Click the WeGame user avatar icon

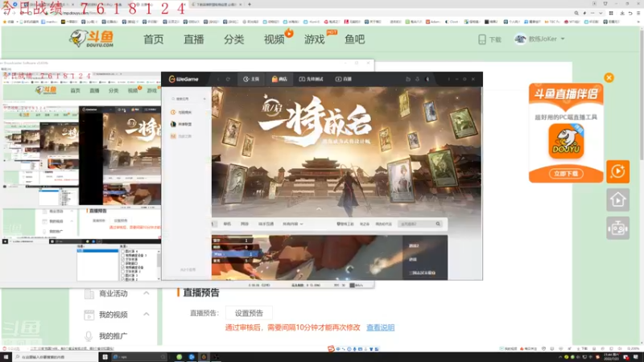pyautogui.click(x=427, y=79)
